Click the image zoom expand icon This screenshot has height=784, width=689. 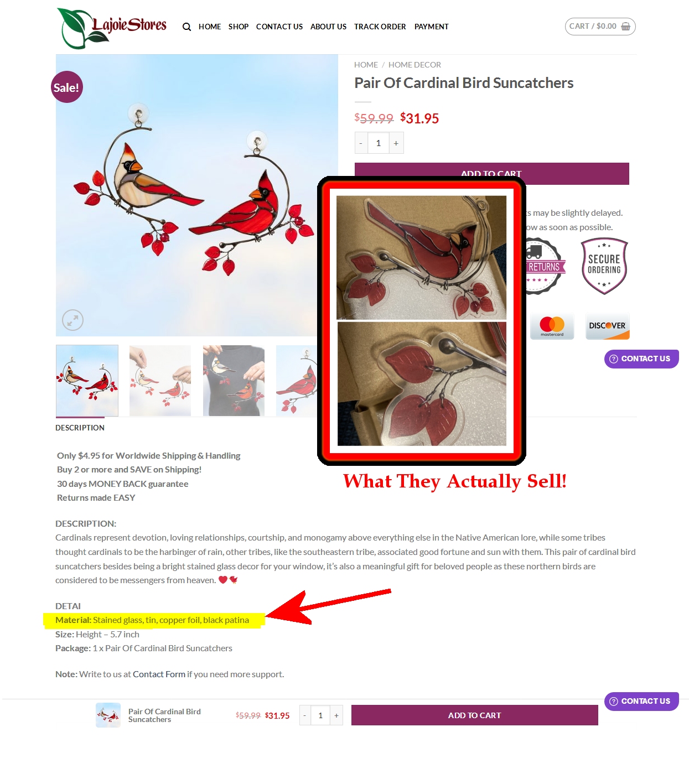click(x=72, y=320)
